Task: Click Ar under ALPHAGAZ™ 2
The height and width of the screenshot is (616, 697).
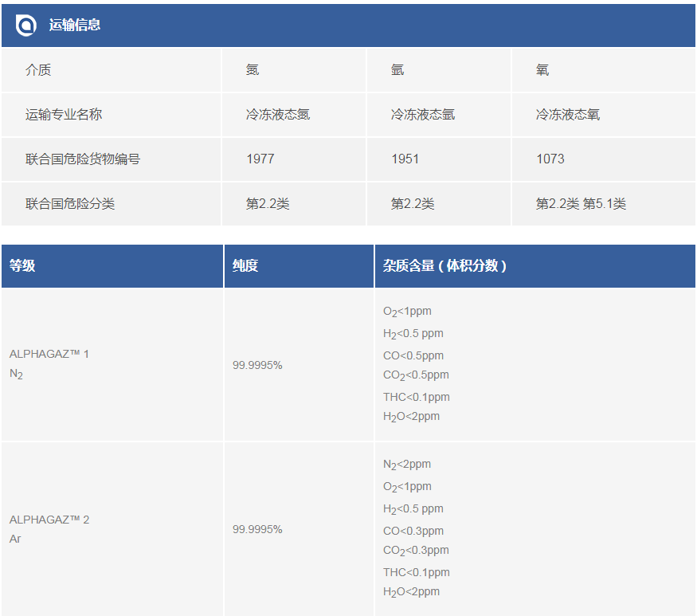Action: (15, 539)
